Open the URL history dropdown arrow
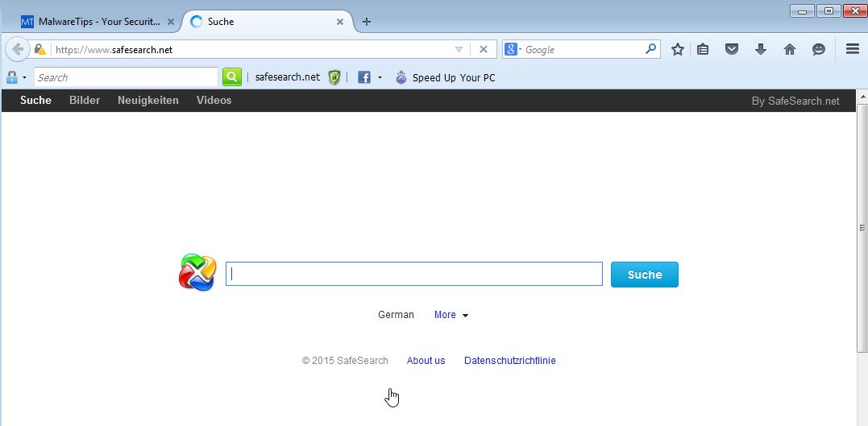The width and height of the screenshot is (868, 426). [x=459, y=50]
